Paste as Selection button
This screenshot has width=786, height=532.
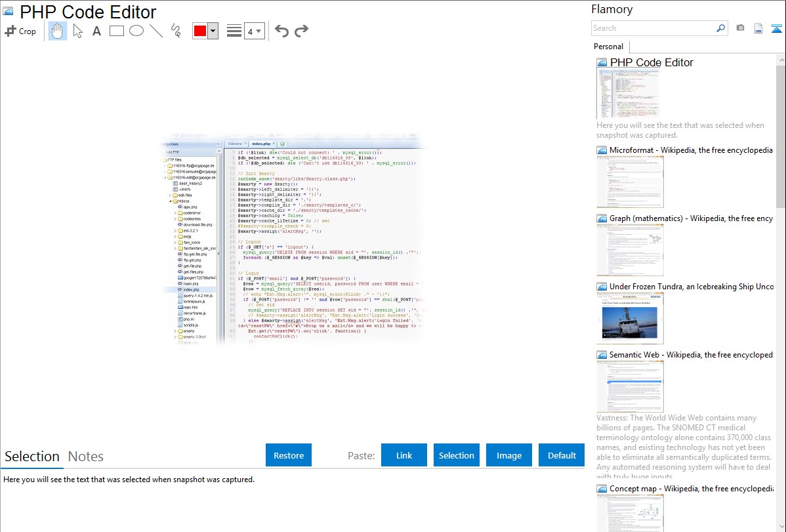(456, 455)
